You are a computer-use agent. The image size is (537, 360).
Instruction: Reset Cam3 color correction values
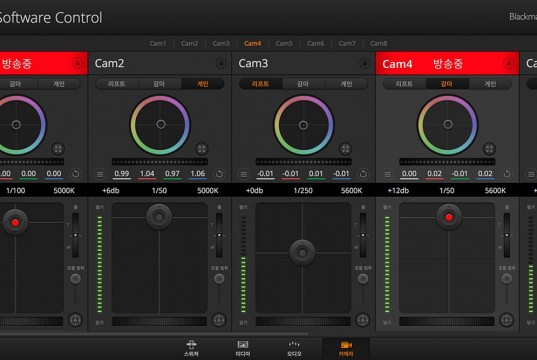pyautogui.click(x=363, y=174)
